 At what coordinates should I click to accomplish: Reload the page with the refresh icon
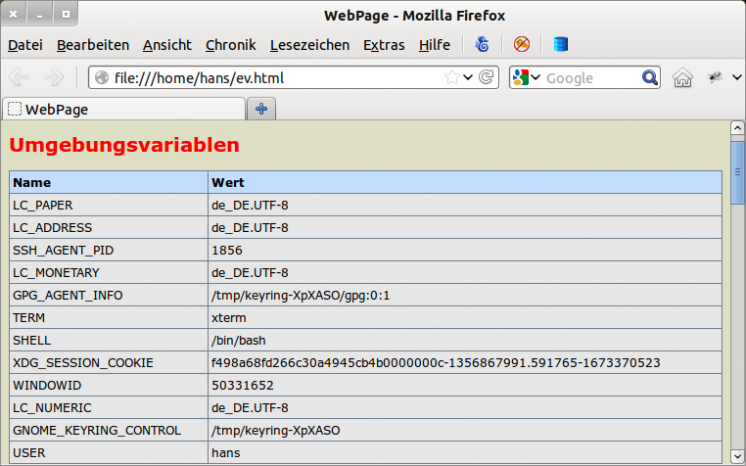[x=487, y=77]
